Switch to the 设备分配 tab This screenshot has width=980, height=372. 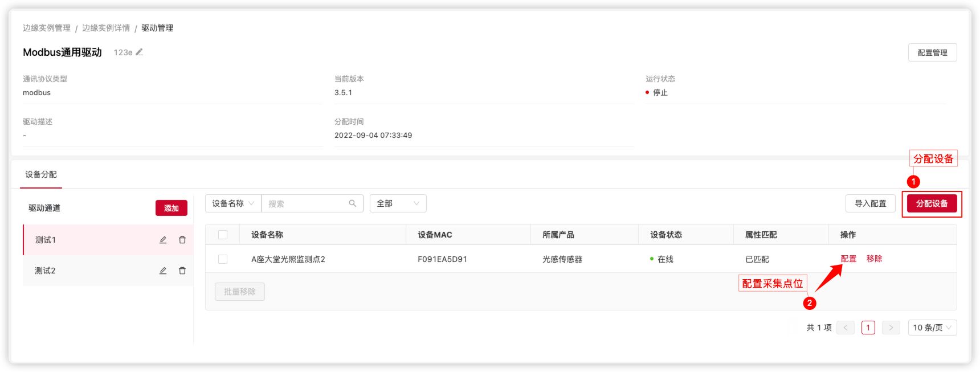coord(41,174)
